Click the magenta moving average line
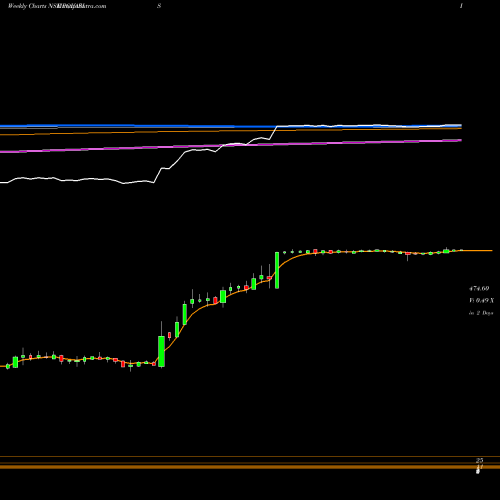 pos(231,146)
